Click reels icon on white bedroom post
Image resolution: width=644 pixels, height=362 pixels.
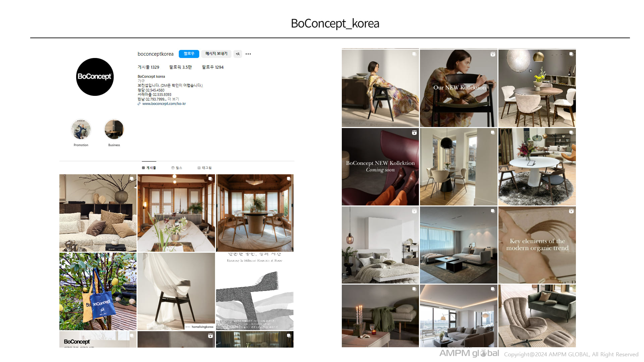[414, 211]
